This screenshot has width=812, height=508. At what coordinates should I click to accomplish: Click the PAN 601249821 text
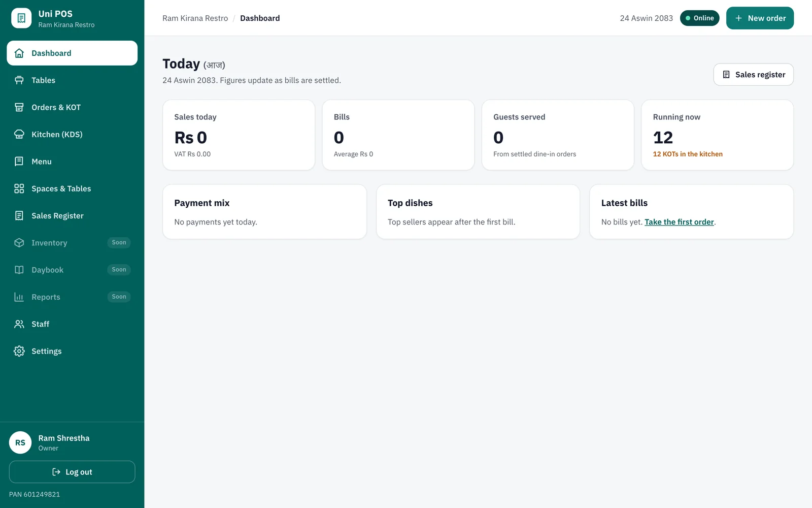click(35, 494)
